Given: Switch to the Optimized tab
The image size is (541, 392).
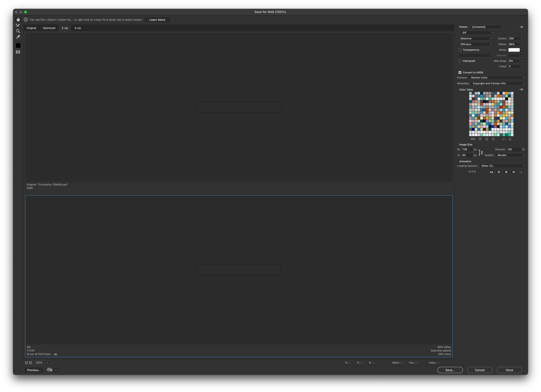Looking at the screenshot, I should (49, 28).
